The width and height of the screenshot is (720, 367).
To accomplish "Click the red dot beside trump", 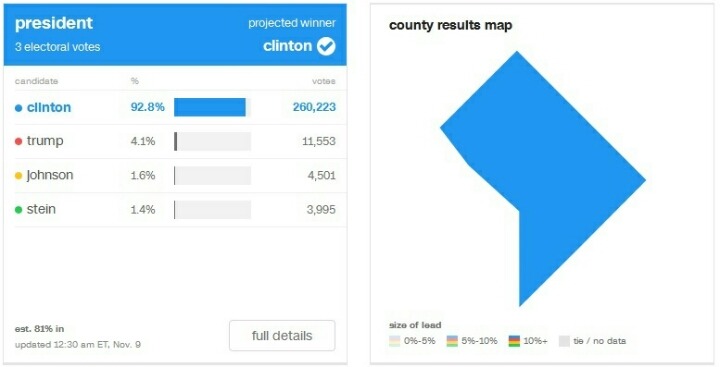I will pos(18,141).
